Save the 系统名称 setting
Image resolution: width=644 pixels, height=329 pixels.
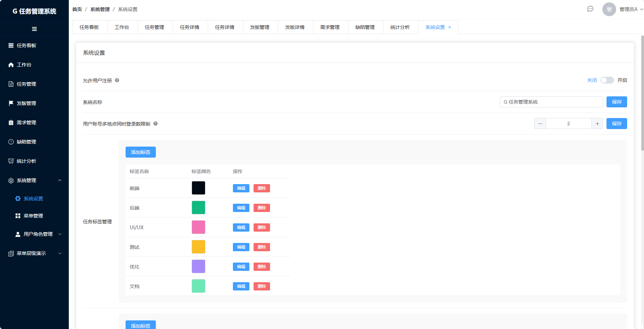(x=616, y=102)
